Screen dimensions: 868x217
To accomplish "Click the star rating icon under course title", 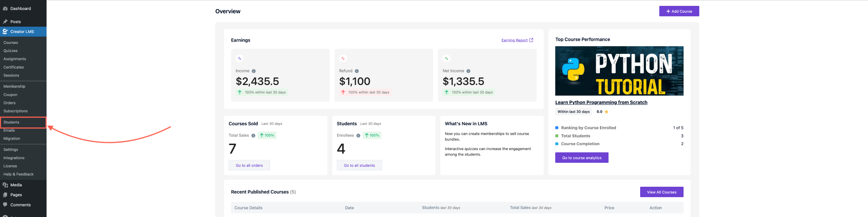I will [606, 112].
